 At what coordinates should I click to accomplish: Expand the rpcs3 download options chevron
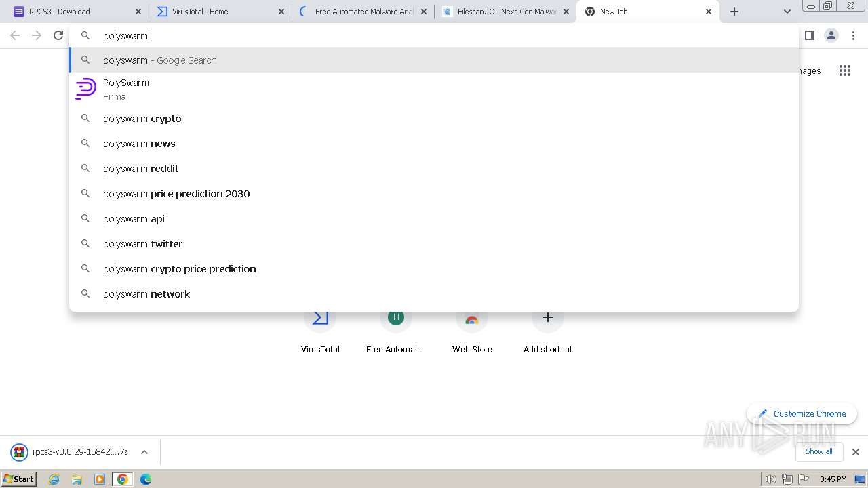tap(144, 452)
